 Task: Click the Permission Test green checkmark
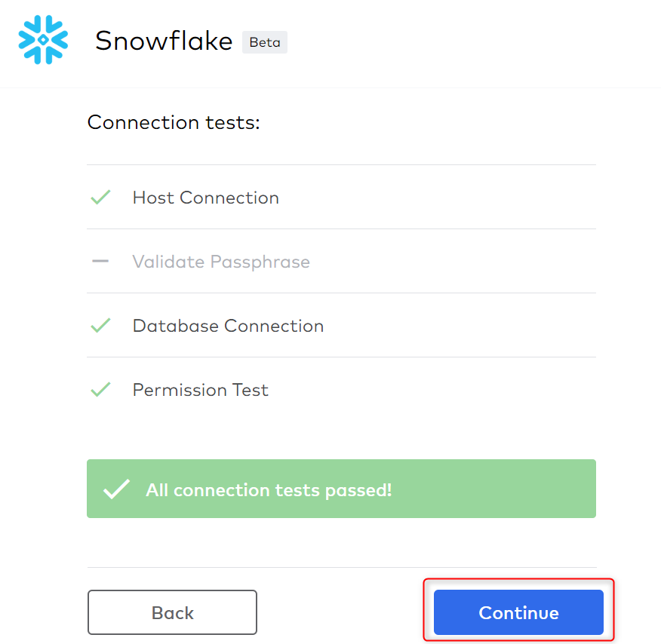(100, 389)
